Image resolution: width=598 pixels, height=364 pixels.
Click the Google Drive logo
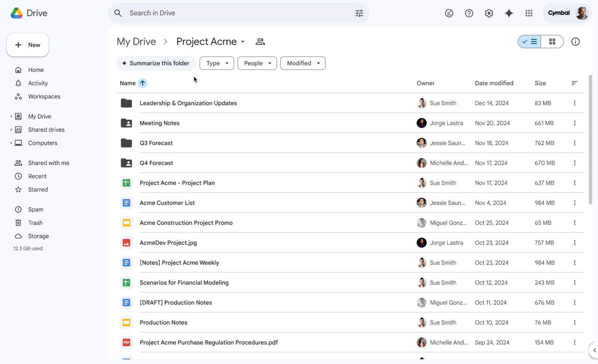click(x=17, y=13)
